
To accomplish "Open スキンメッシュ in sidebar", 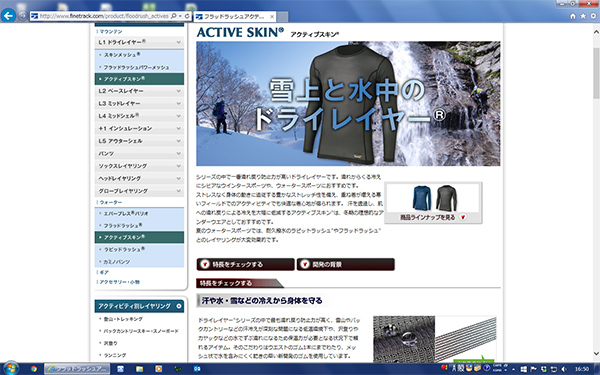I will click(122, 55).
